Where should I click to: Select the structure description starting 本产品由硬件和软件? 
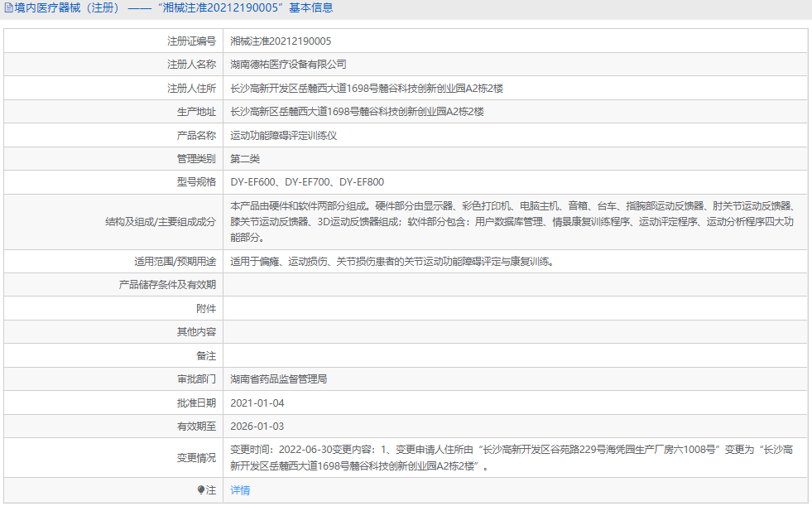(x=512, y=222)
